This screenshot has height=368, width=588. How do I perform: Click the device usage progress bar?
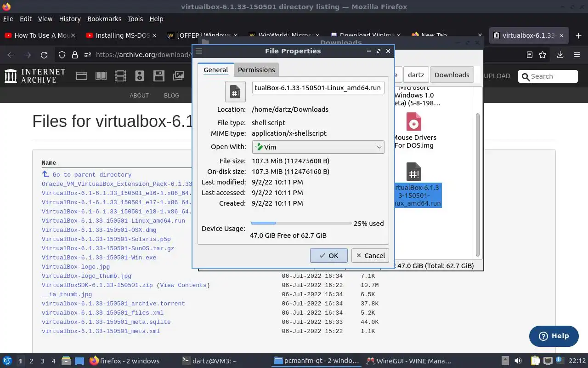click(x=301, y=223)
